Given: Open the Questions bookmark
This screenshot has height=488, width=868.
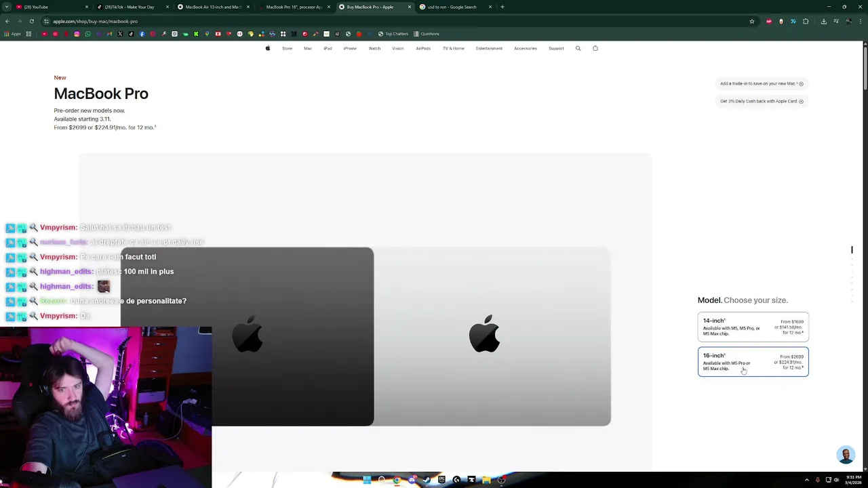Looking at the screenshot, I should (426, 34).
